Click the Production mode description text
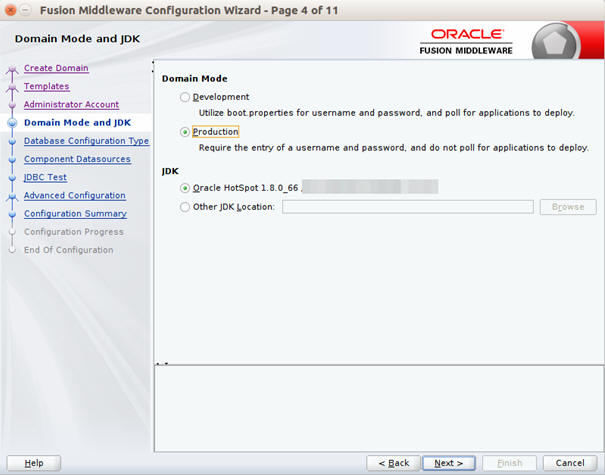The image size is (605, 476). click(x=394, y=148)
